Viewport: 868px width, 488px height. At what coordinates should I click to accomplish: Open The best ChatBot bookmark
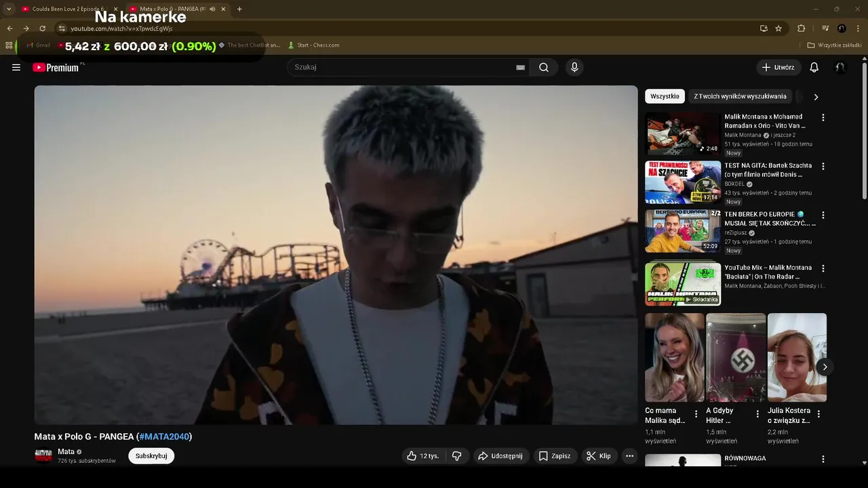point(249,45)
